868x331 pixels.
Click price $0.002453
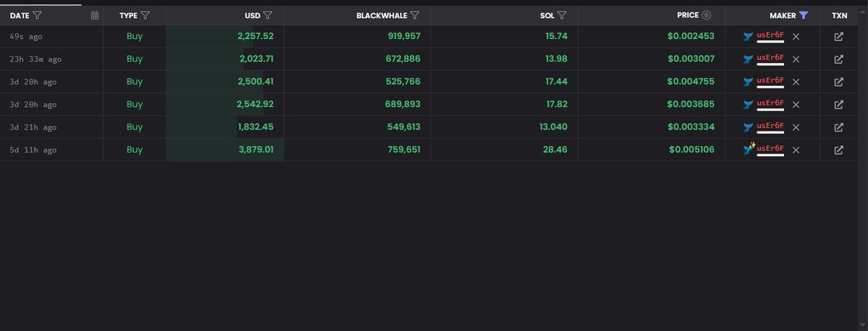point(692,37)
